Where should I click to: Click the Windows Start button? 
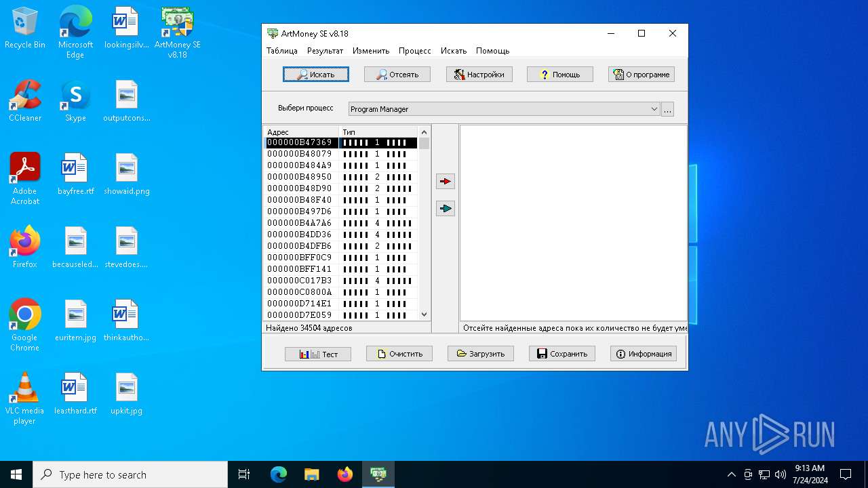16,474
